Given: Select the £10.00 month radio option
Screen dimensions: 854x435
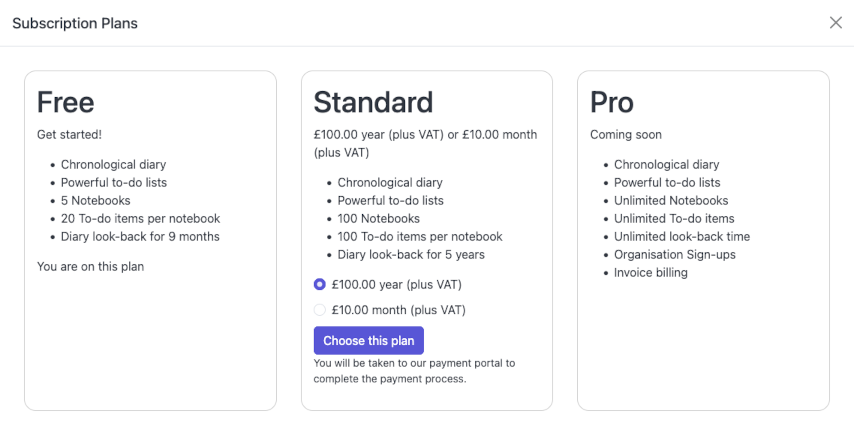Looking at the screenshot, I should [x=320, y=310].
